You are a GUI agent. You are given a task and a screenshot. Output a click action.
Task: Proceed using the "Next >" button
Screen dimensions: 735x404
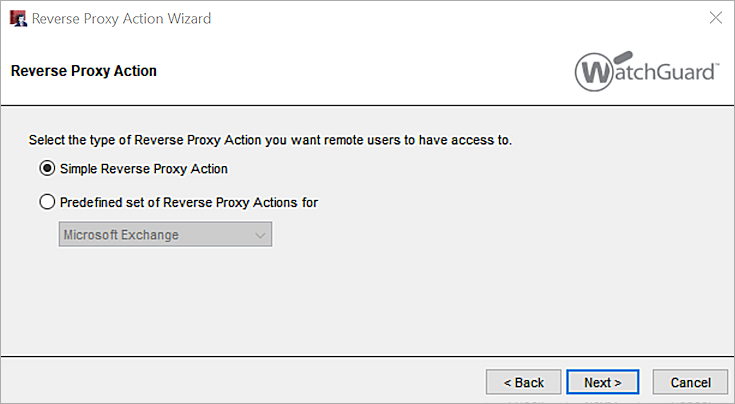pyautogui.click(x=603, y=382)
